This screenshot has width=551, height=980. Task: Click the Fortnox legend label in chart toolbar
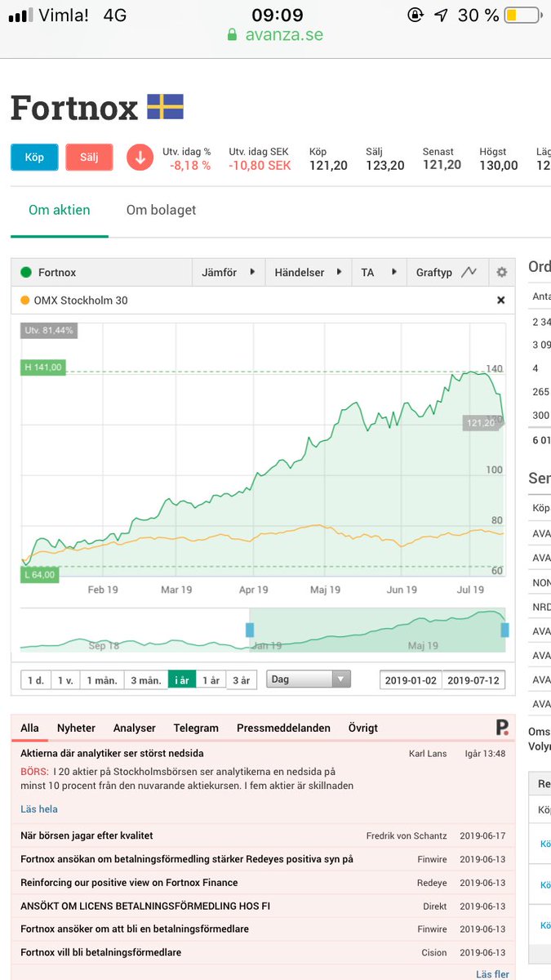coord(57,272)
